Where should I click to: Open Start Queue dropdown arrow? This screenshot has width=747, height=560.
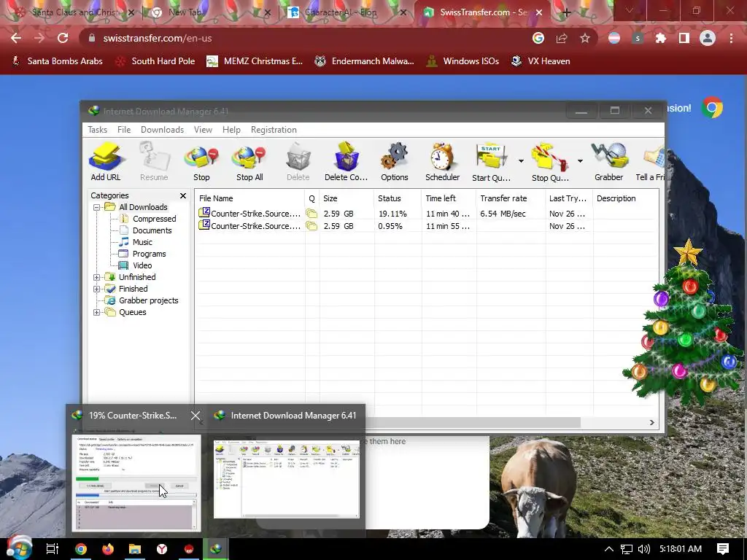(x=521, y=161)
